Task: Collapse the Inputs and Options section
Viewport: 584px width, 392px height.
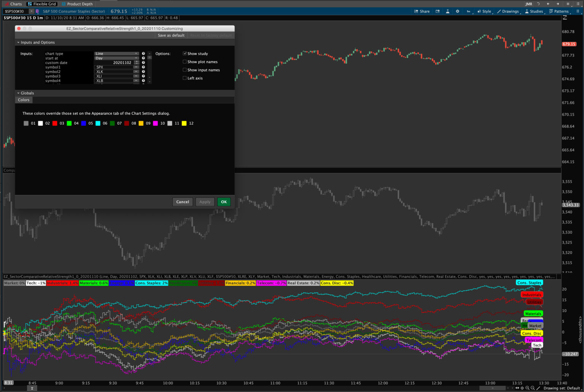Action: [x=18, y=42]
